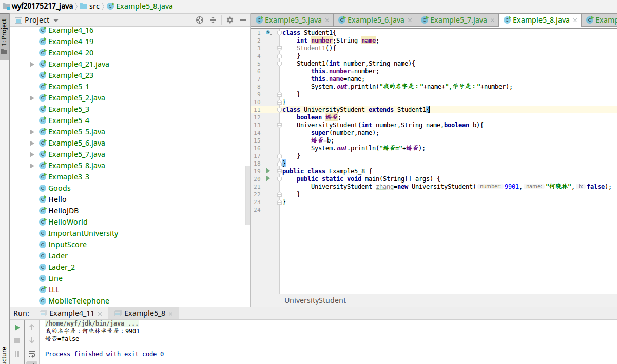
Task: Select Goods class in tree
Action: [x=60, y=188]
